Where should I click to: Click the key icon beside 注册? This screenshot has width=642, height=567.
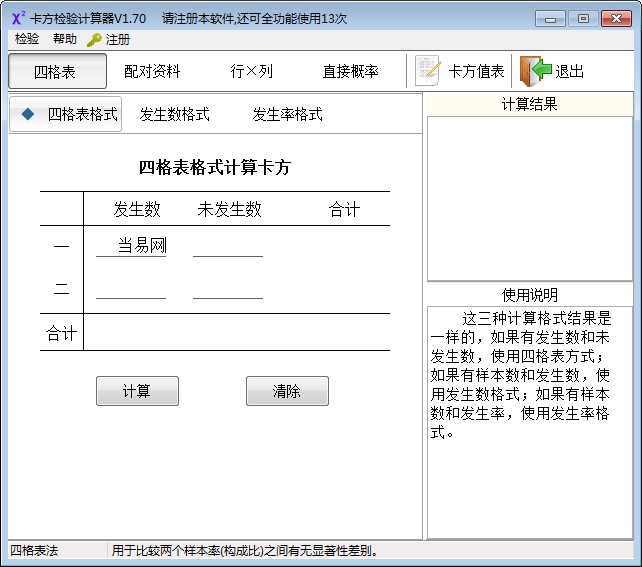tap(94, 40)
